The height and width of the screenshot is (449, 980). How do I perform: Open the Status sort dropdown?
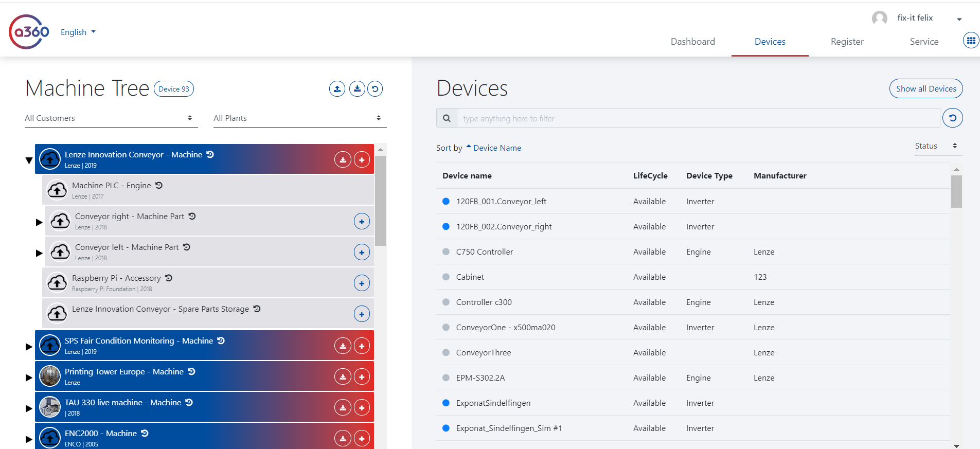936,146
